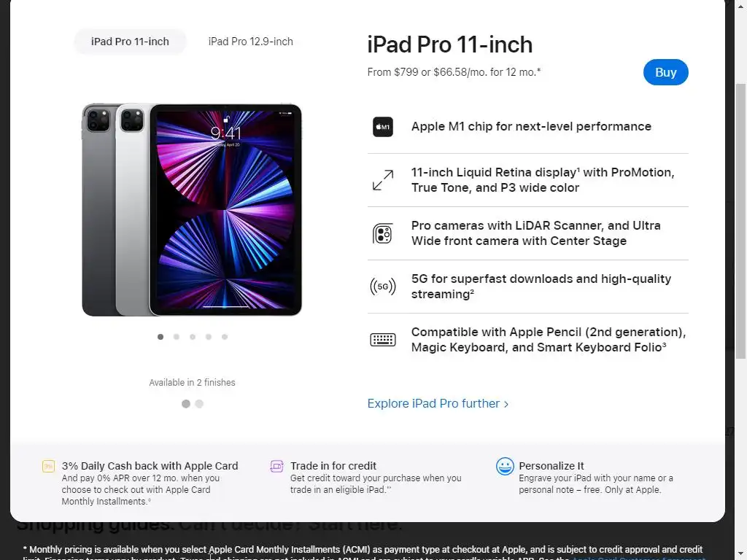
Task: Jump to the second gallery image dot
Action: [177, 337]
